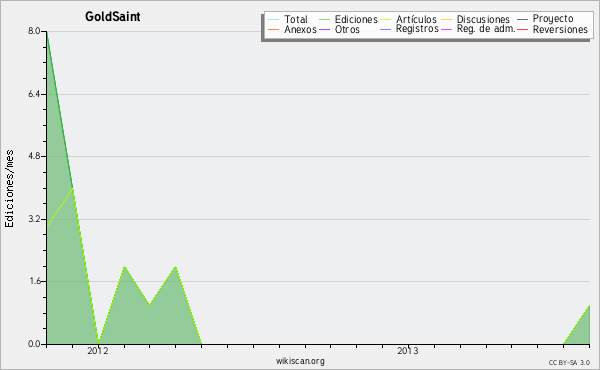Click the GoldSaint chart title
The width and height of the screenshot is (600, 370).
(112, 16)
